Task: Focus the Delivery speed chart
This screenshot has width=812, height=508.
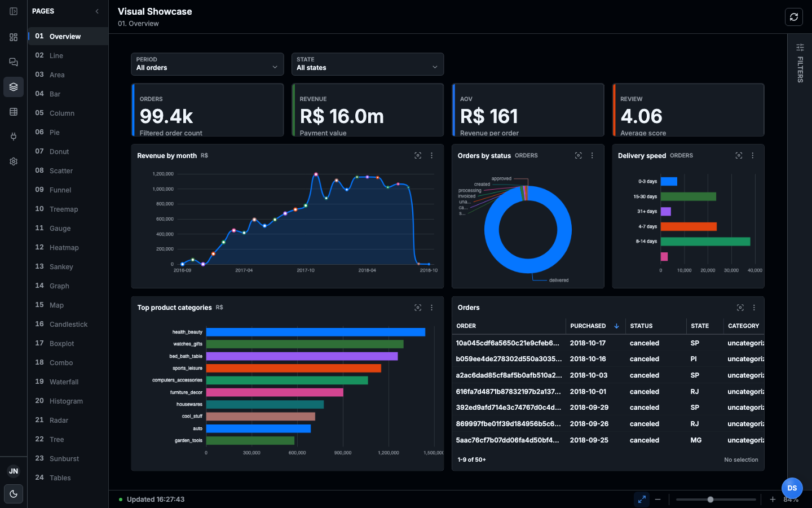Action: click(739, 156)
